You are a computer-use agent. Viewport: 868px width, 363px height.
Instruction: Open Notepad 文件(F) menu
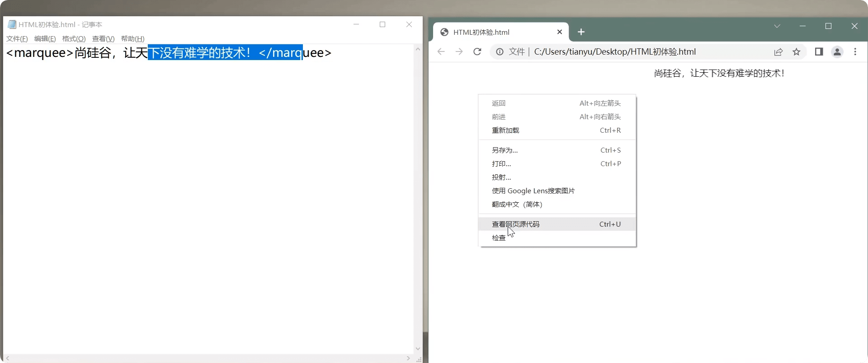click(17, 39)
